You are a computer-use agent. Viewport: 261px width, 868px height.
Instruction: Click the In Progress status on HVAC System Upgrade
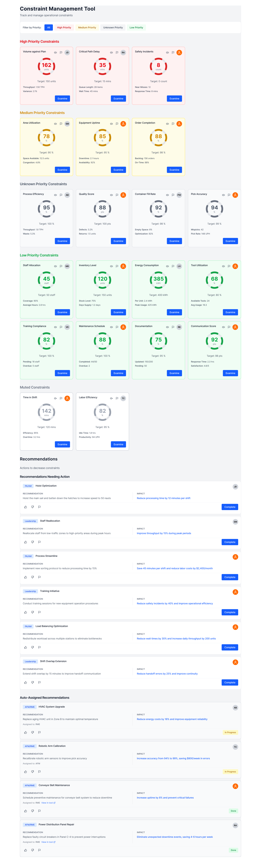[x=230, y=733]
